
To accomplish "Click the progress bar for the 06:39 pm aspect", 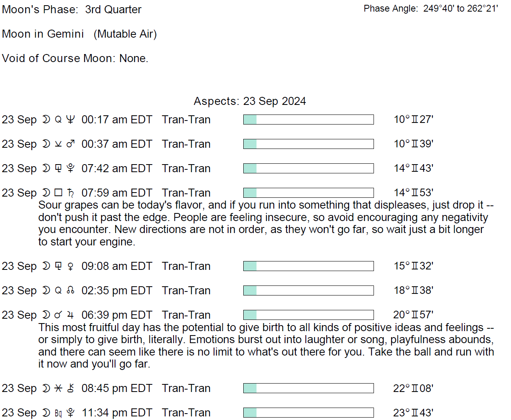I will click(308, 315).
